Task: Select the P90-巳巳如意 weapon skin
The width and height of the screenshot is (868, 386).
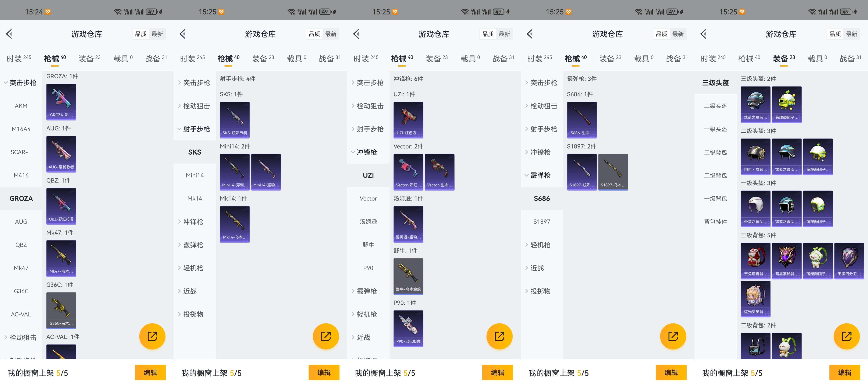Action: point(408,329)
